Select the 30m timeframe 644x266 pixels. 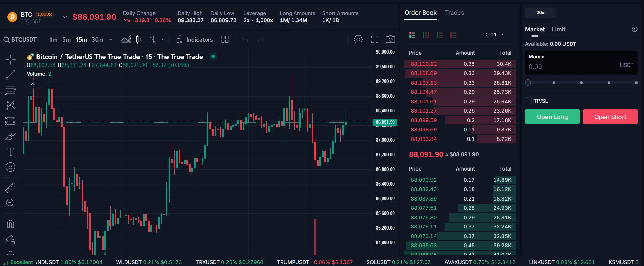(98, 40)
